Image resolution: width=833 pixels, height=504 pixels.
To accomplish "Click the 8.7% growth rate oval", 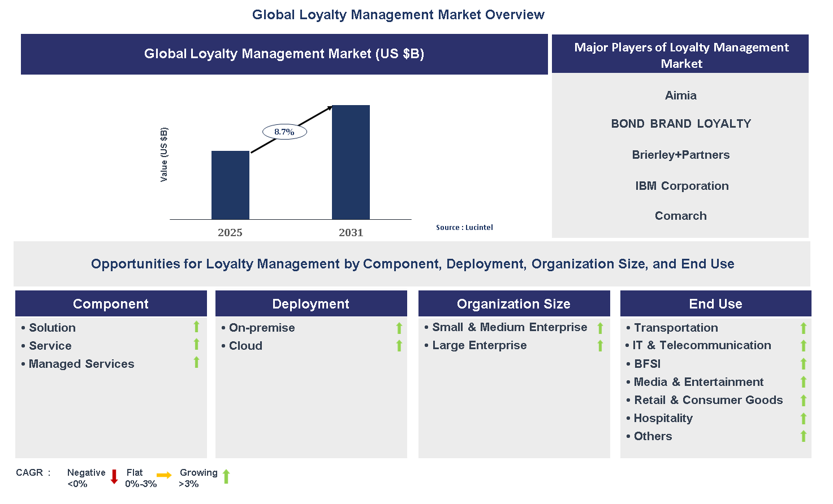I will (x=284, y=132).
